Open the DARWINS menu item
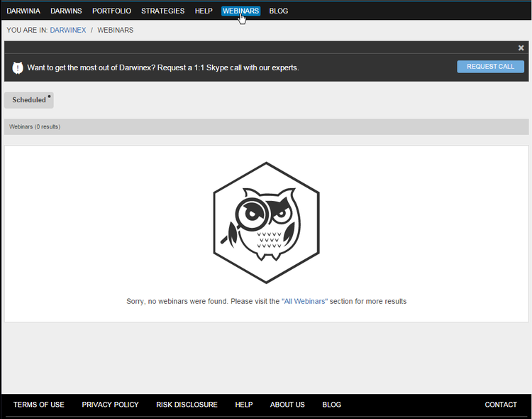 point(66,11)
